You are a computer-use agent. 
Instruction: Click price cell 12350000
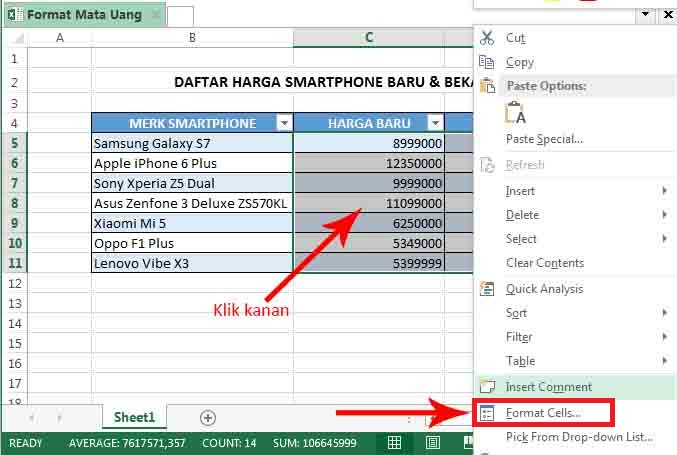click(x=369, y=163)
